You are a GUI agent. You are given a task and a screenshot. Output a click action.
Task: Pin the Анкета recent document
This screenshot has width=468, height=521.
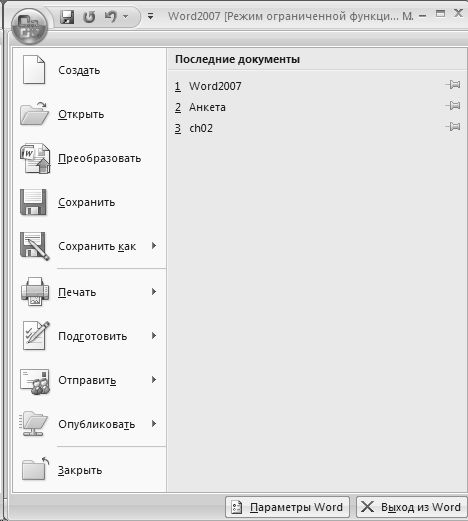click(x=453, y=106)
